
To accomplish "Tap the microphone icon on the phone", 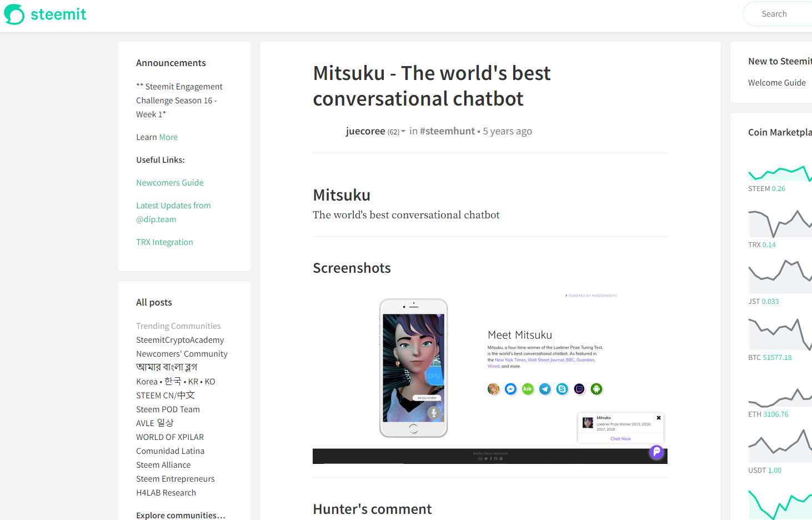I will click(x=434, y=413).
